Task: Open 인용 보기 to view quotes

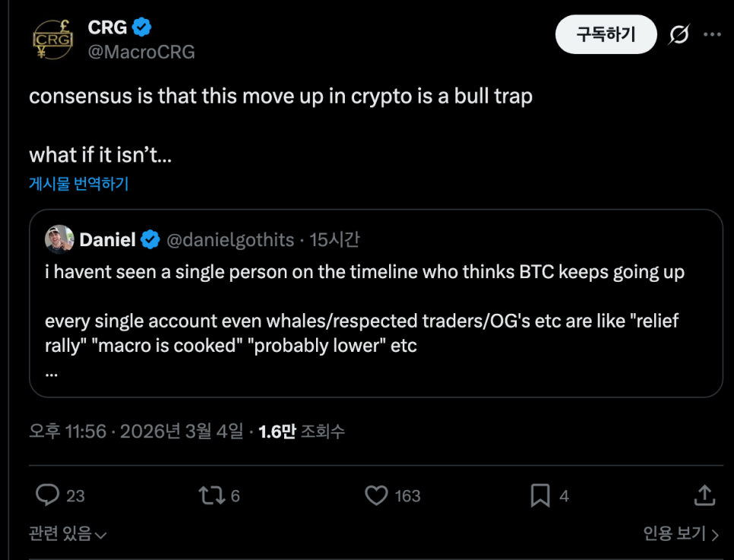Action: coord(681,533)
